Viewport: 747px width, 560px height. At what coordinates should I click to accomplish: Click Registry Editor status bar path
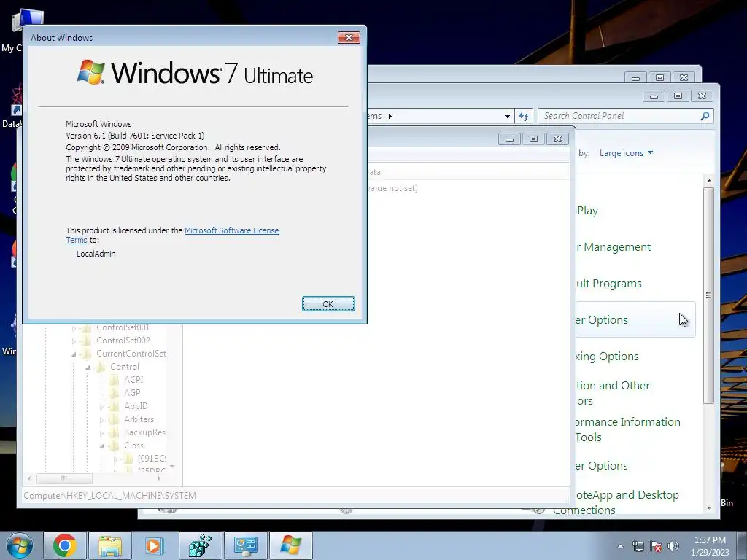tap(110, 496)
